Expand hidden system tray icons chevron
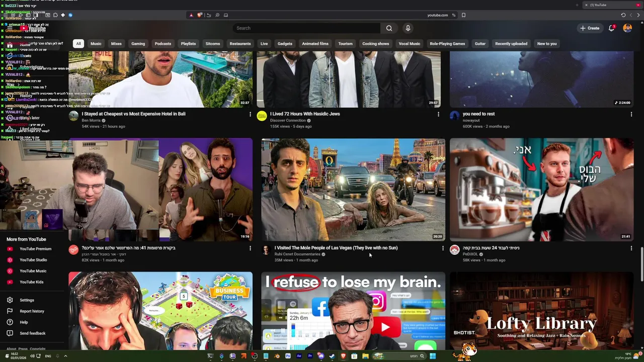The width and height of the screenshot is (644, 362). (65, 356)
